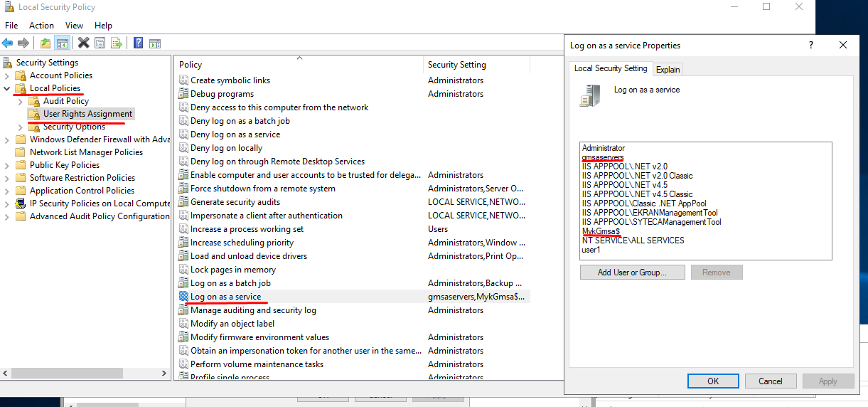Click the Back arrow in the toolbar

click(x=8, y=43)
